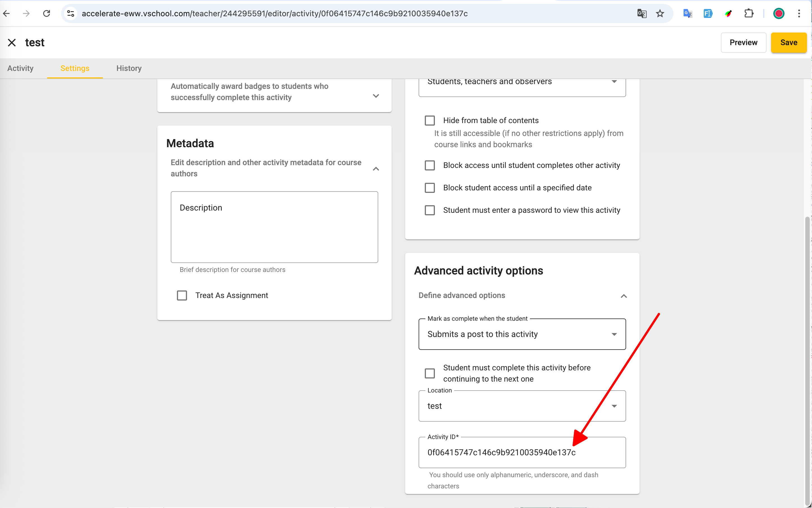Check Treat As Assignment box

[x=182, y=295]
